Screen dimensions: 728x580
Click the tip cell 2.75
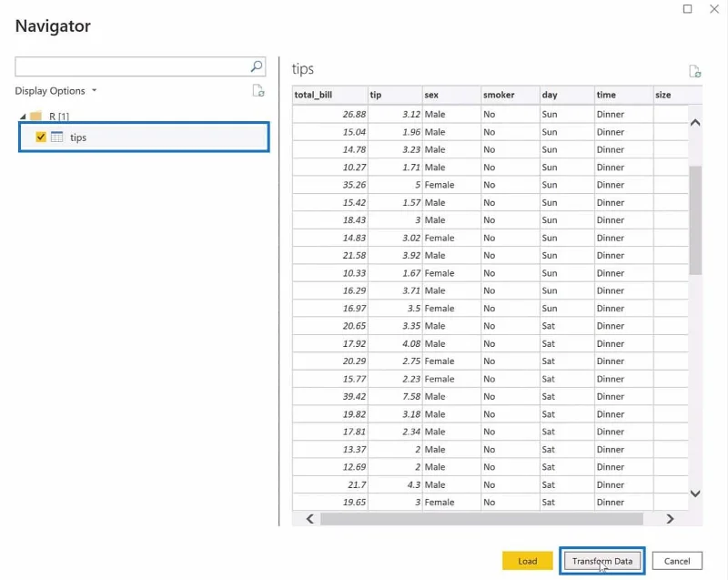[x=395, y=361]
